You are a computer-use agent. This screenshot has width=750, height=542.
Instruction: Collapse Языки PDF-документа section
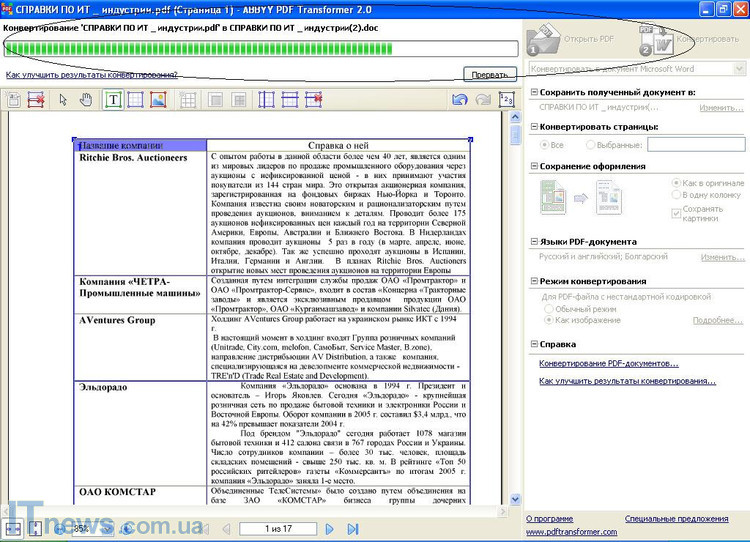click(534, 242)
